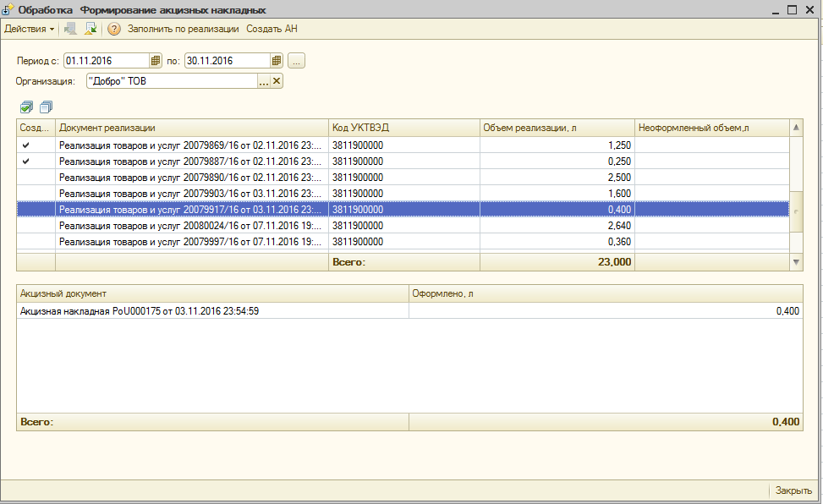The height and width of the screenshot is (504, 823).
Task: Click Заполнить по реализации
Action: [184, 29]
